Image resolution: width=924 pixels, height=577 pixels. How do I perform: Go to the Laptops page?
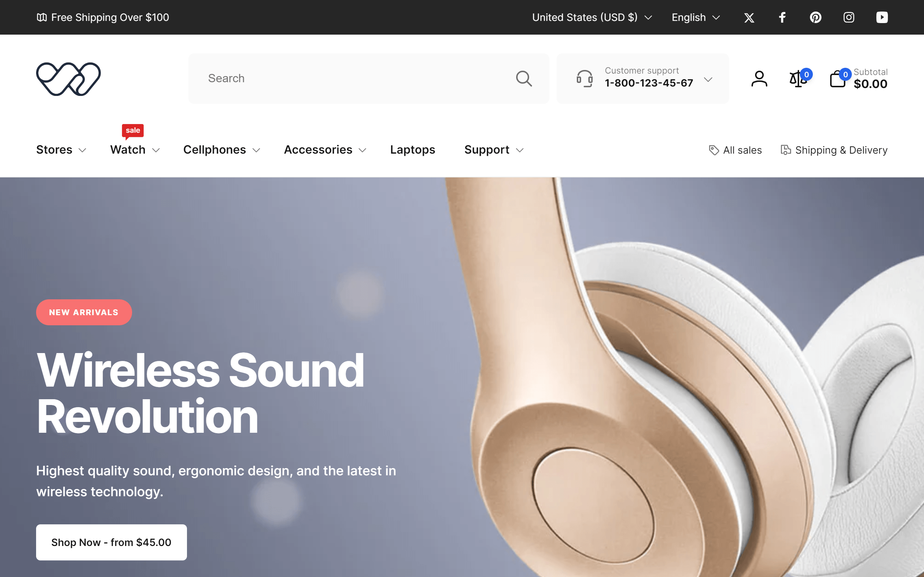(x=412, y=150)
